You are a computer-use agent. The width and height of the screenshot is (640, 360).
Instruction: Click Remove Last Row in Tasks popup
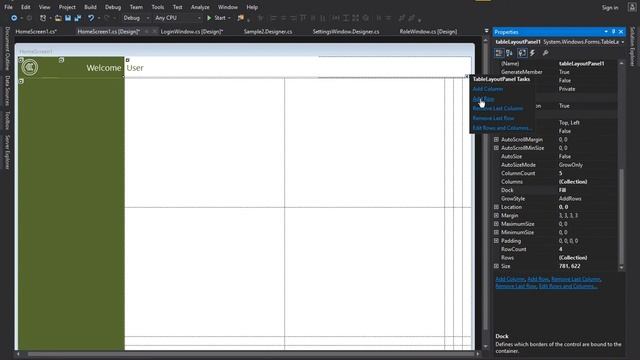[x=493, y=118]
